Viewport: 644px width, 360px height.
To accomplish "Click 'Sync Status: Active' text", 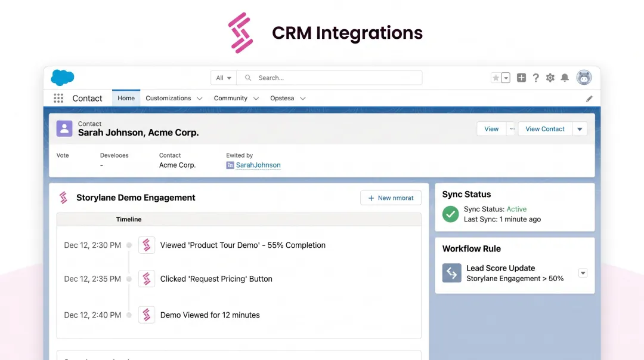I will [496, 209].
